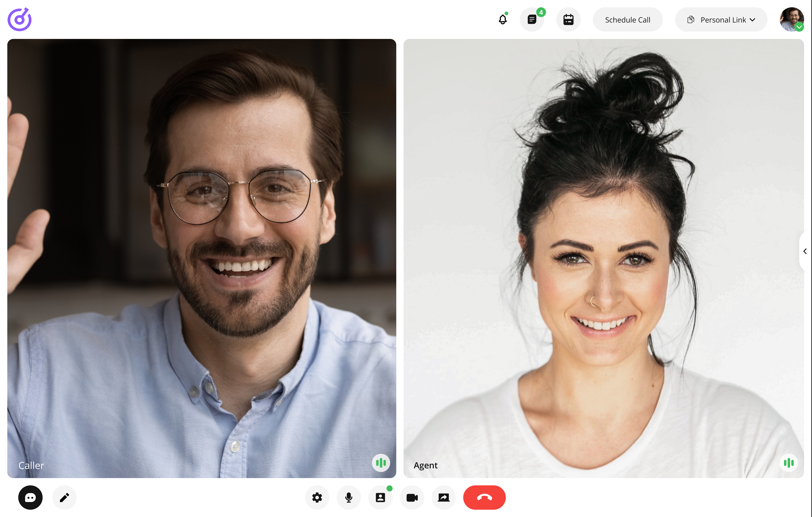Expand the Personal Link dropdown
The width and height of the screenshot is (812, 517).
pyautogui.click(x=721, y=19)
